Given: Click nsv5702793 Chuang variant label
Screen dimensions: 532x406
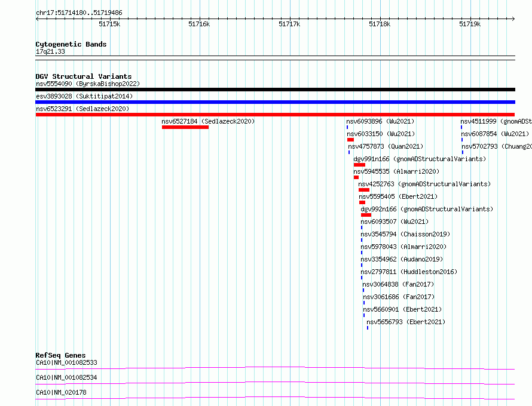Looking at the screenshot, I should click(x=497, y=146).
